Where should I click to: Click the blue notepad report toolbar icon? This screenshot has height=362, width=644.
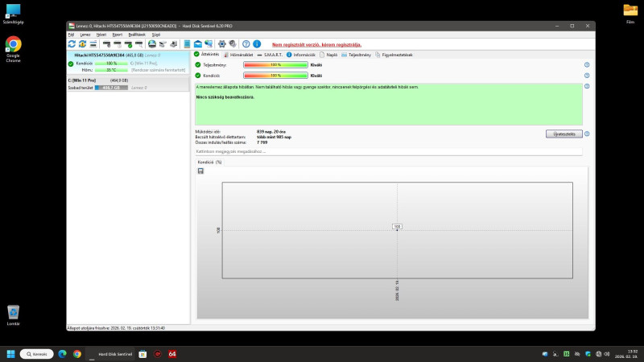[187, 44]
